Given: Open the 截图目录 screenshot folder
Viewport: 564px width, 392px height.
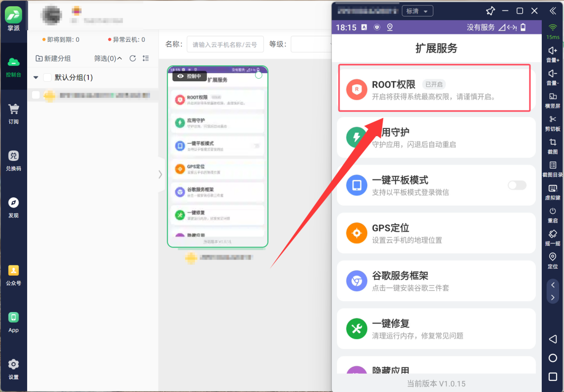Looking at the screenshot, I should (553, 169).
